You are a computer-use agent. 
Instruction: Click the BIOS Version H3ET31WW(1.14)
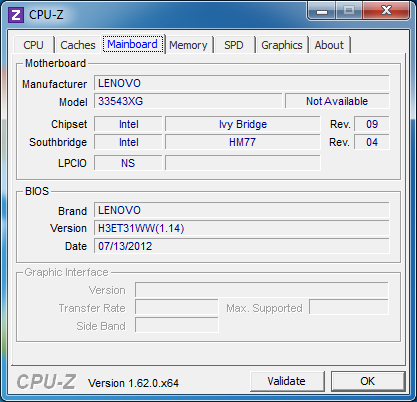pyautogui.click(x=242, y=228)
